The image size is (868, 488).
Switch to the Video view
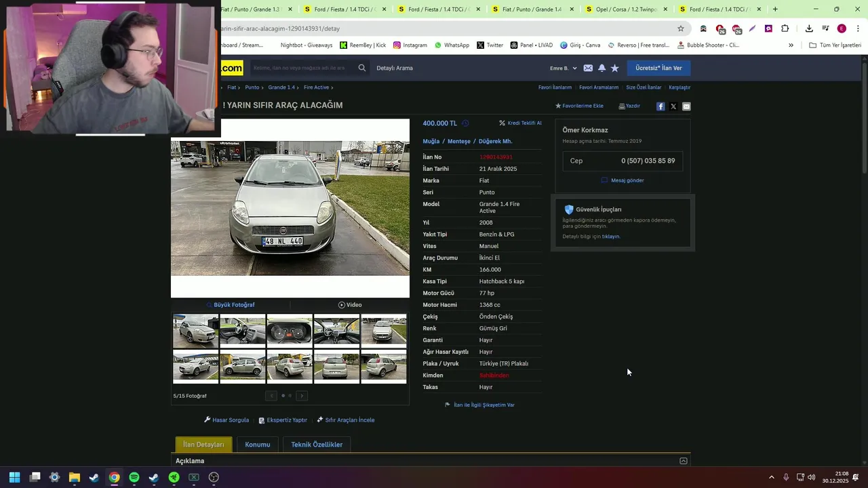(x=350, y=305)
